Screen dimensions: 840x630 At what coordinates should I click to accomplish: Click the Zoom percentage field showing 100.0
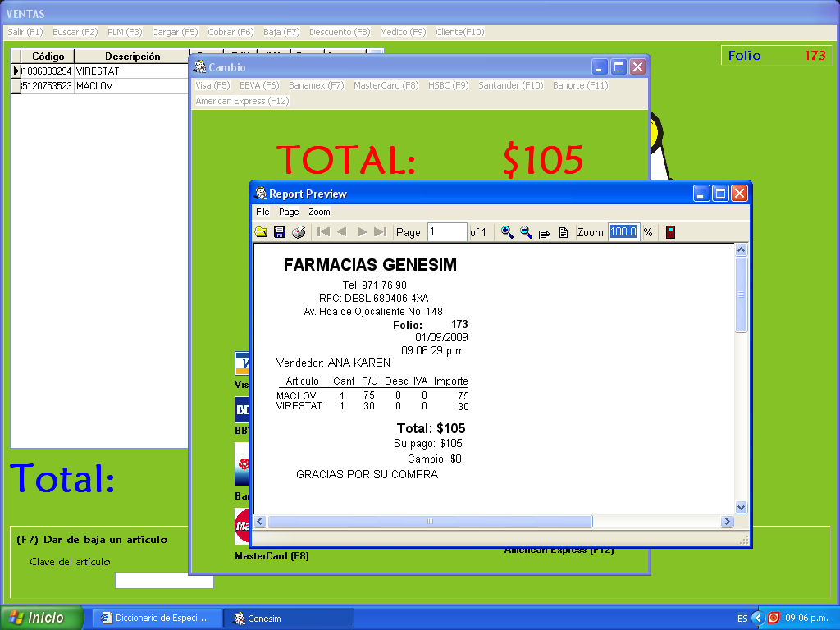click(x=623, y=232)
